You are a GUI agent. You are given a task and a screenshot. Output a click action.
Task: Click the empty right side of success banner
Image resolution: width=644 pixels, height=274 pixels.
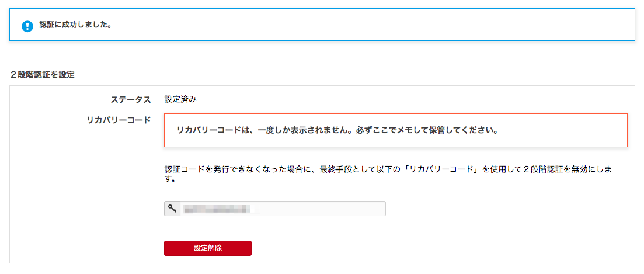pos(467,26)
